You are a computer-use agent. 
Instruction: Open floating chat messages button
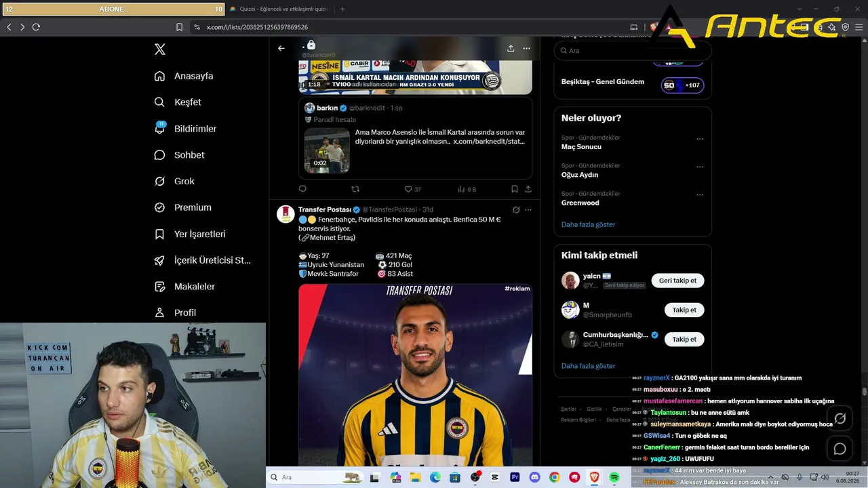pyautogui.click(x=840, y=449)
